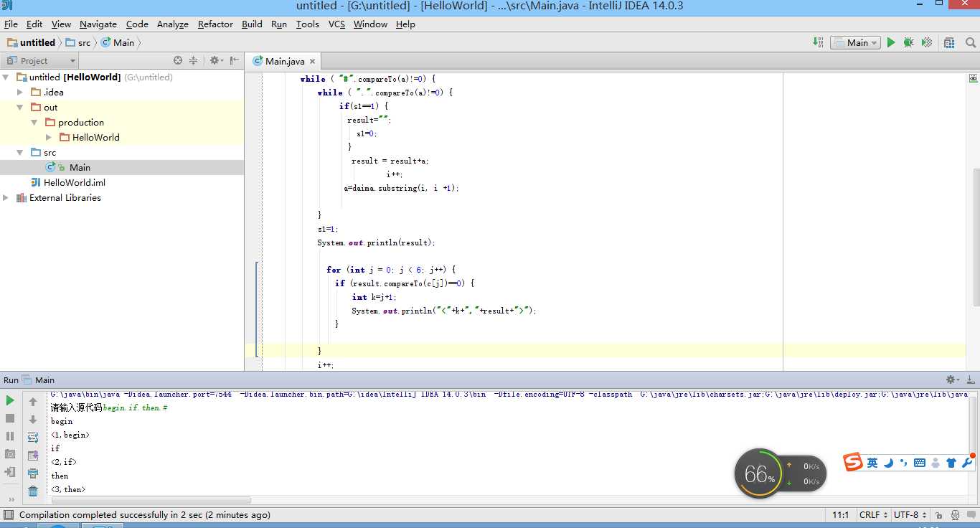Toggle scroll to end of console
Image resolution: width=980 pixels, height=528 pixels.
pos(33,456)
